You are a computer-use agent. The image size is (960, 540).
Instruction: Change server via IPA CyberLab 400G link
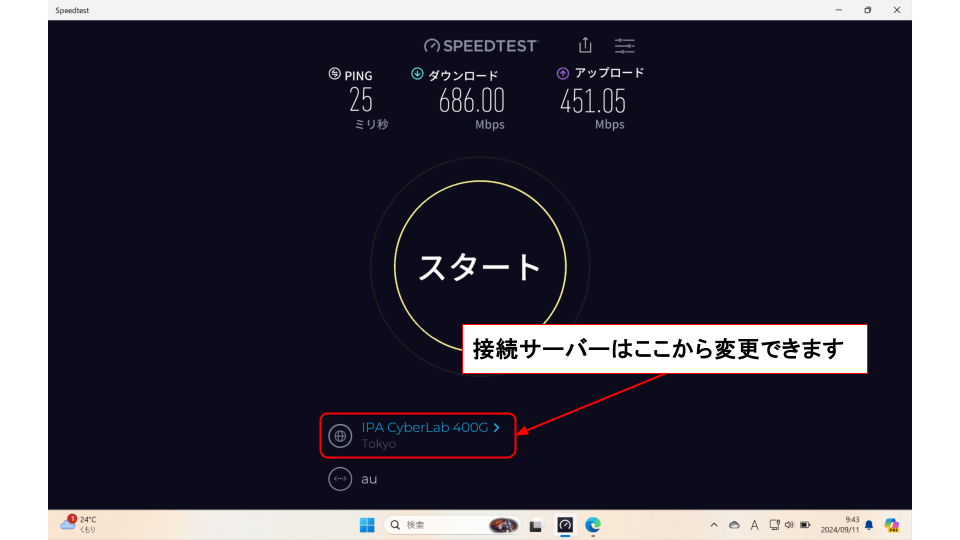point(424,427)
